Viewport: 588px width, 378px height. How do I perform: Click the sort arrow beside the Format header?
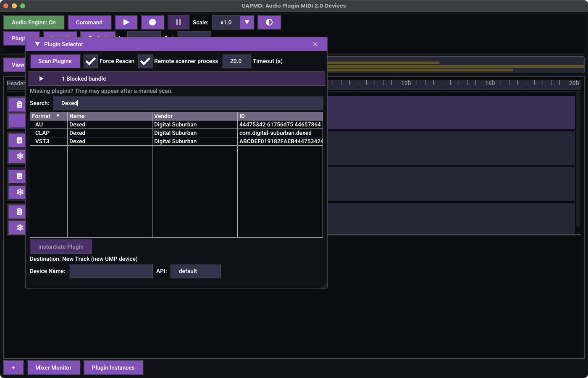pyautogui.click(x=58, y=115)
